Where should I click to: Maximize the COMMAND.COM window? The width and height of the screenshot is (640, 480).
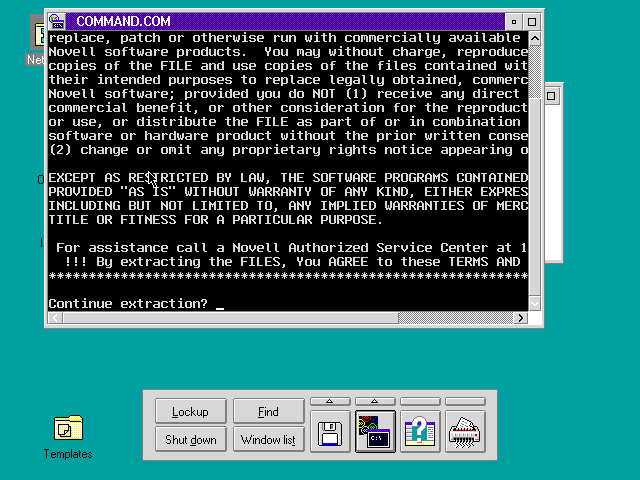532,22
